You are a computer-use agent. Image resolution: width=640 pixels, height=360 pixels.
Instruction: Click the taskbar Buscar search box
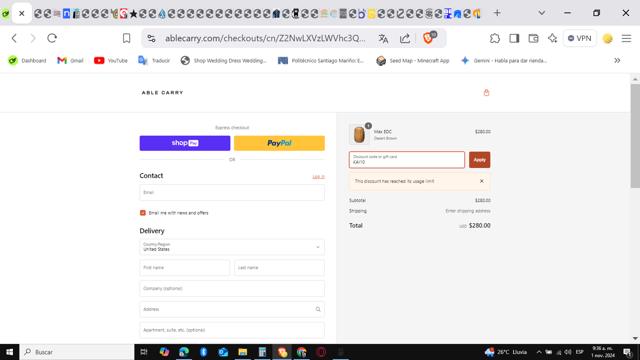[x=77, y=352]
